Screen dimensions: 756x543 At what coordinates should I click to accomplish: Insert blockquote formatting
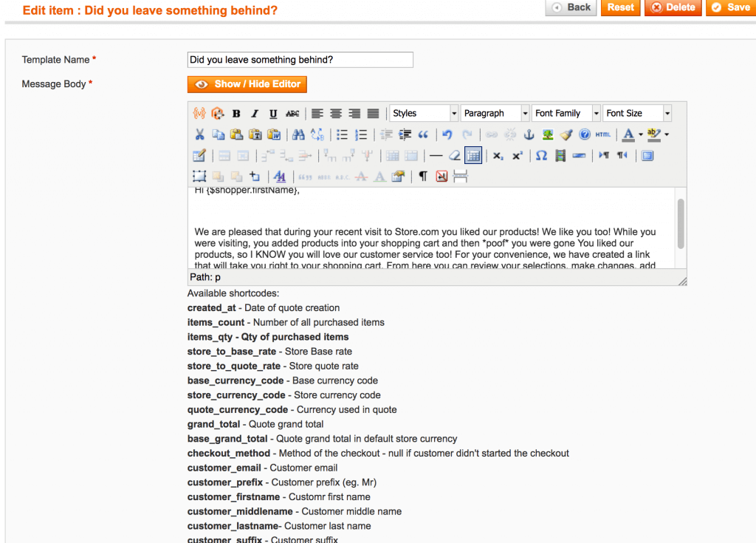[423, 134]
